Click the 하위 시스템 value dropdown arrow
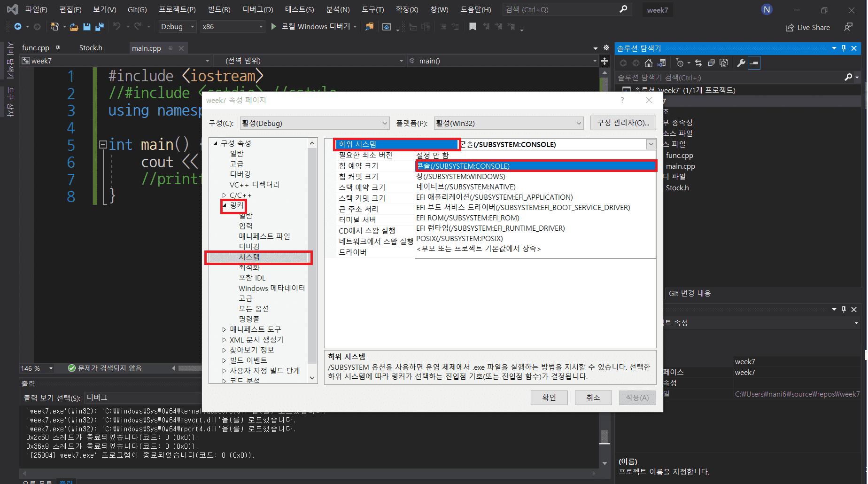The width and height of the screenshot is (868, 484). pos(651,144)
